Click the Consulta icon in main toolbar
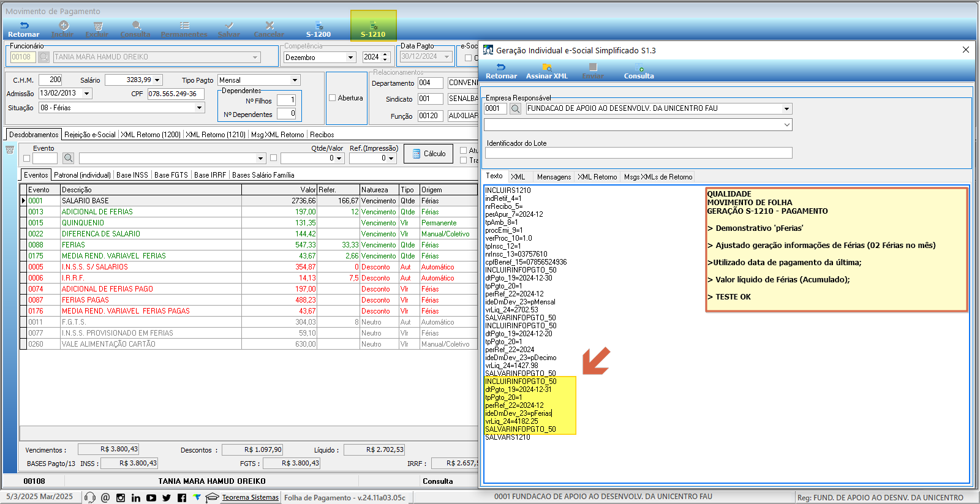The width and height of the screenshot is (980, 504). 135,29
